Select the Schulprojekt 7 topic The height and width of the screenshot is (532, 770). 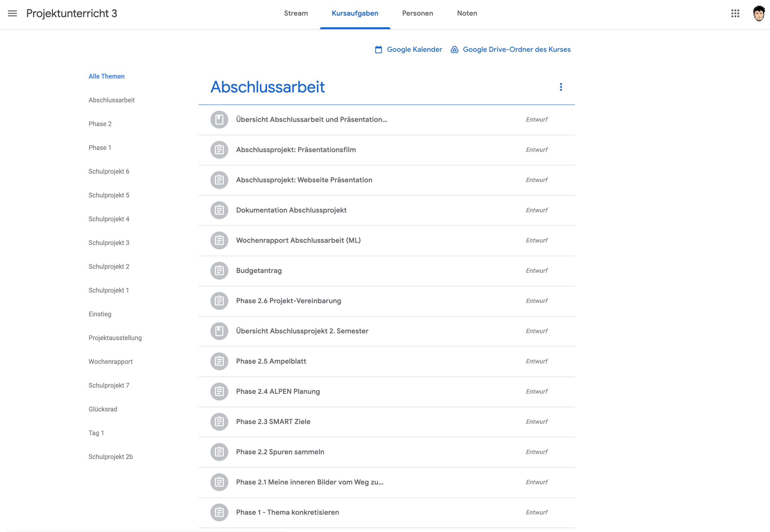click(x=109, y=385)
